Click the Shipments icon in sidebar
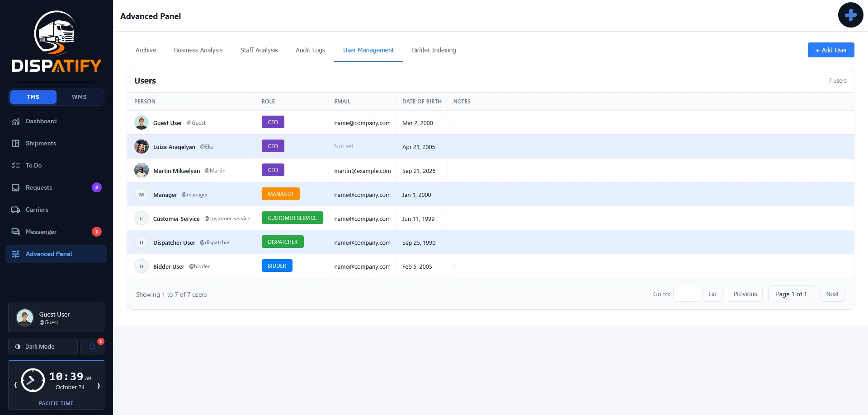This screenshot has width=868, height=415. 16,144
